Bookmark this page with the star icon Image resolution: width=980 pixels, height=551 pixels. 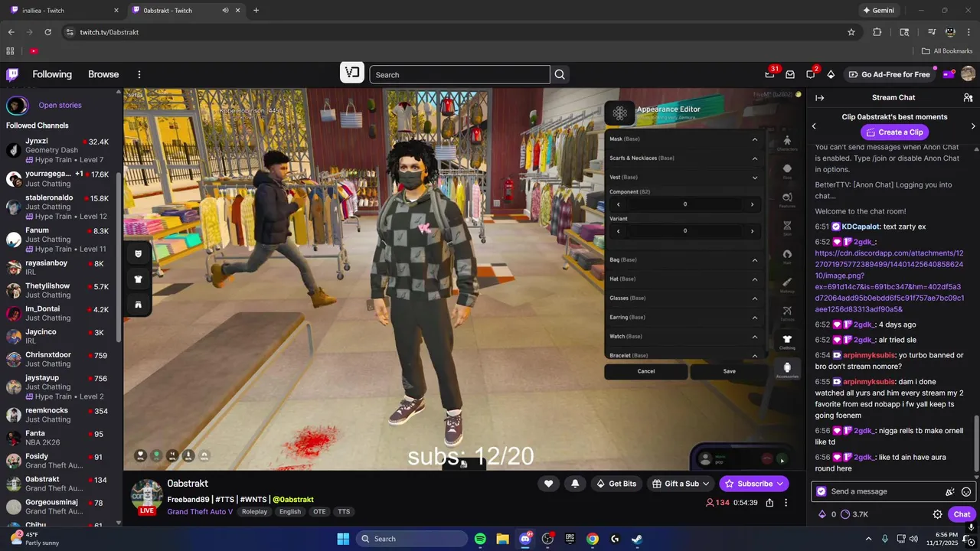tap(851, 32)
